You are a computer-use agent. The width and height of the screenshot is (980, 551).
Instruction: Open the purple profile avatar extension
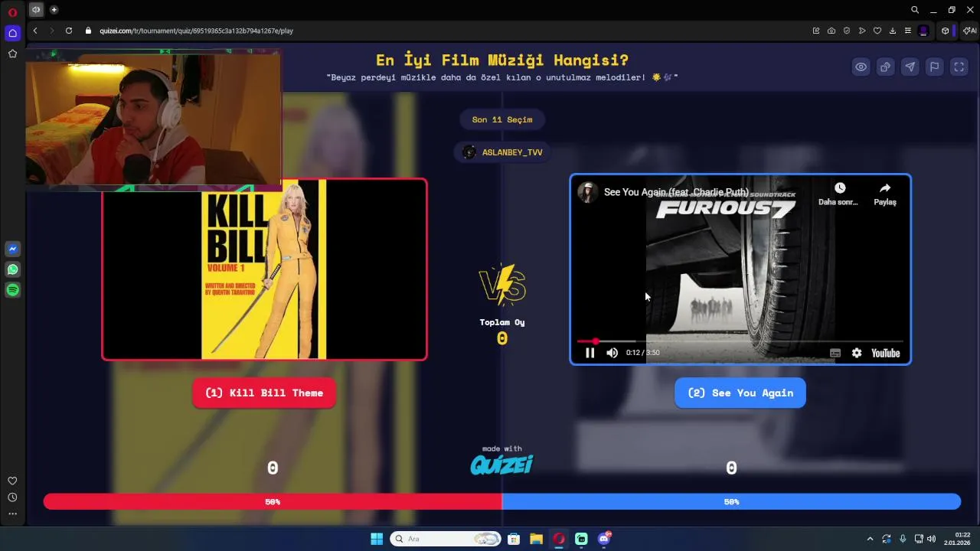pos(923,31)
